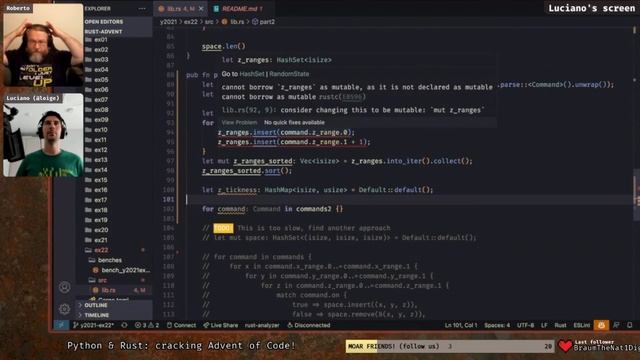
Task: Go to RandomState link in tooltip
Action: (x=289, y=74)
